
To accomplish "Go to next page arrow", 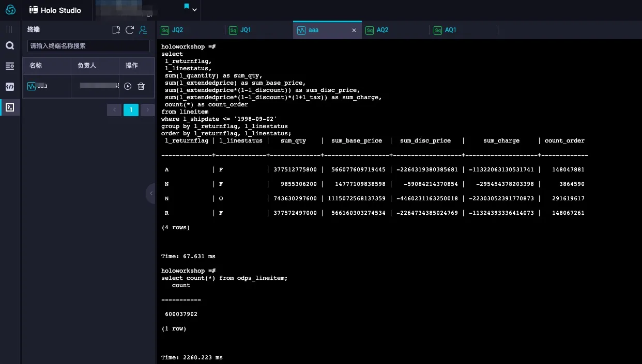I will click(x=148, y=109).
